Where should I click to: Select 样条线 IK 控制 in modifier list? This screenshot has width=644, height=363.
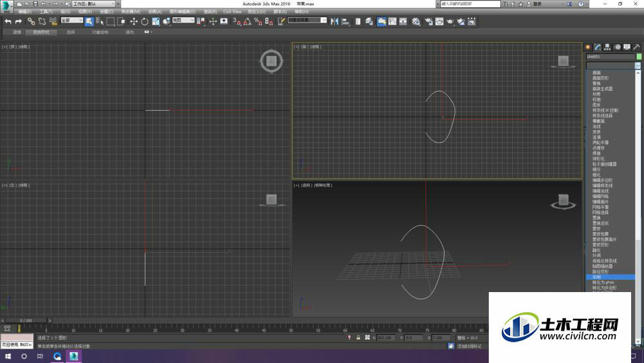[x=605, y=110]
